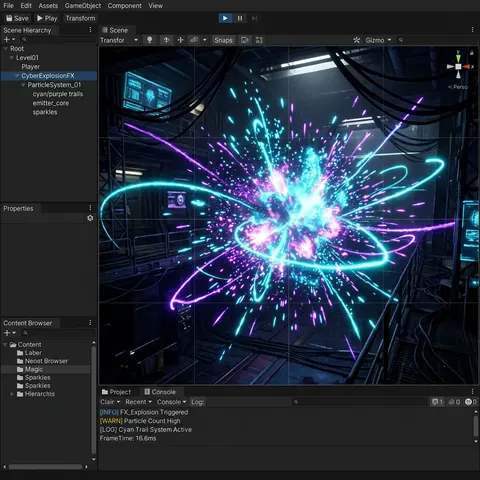Toggle scene lighting bulb icon
Image resolution: width=480 pixels, height=480 pixels.
coord(150,40)
